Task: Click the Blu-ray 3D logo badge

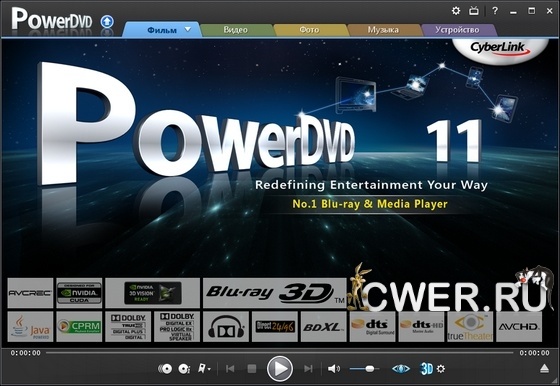Action: 275,293
